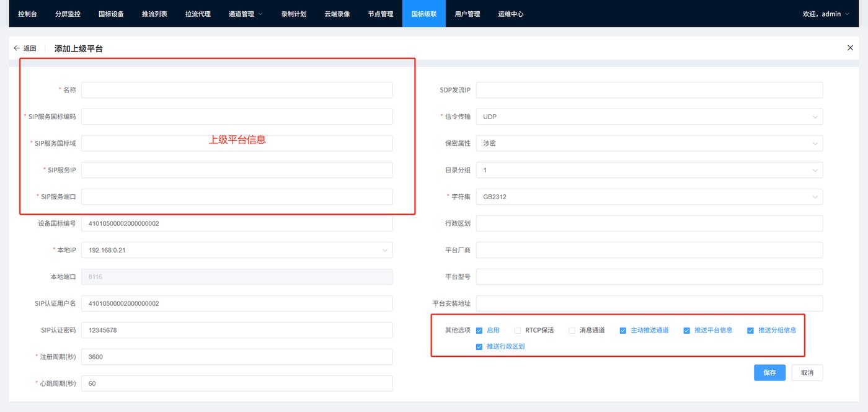The image size is (868, 412).
Task: Open the 信令传输 UDP dropdown
Action: point(649,117)
